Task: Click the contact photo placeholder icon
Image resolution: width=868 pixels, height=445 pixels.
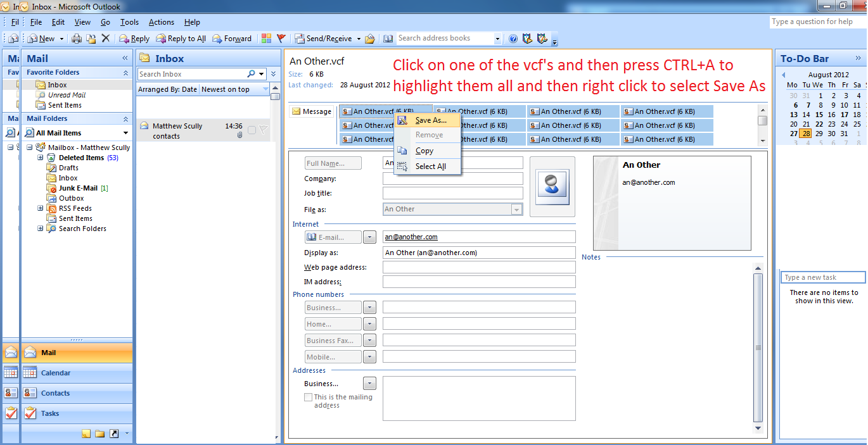Action: pyautogui.click(x=552, y=187)
